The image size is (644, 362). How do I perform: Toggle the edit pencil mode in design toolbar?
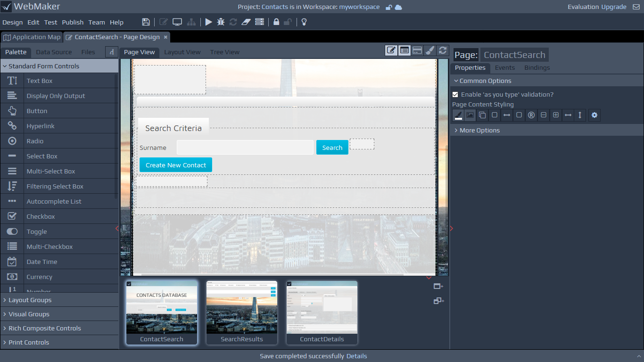click(391, 50)
